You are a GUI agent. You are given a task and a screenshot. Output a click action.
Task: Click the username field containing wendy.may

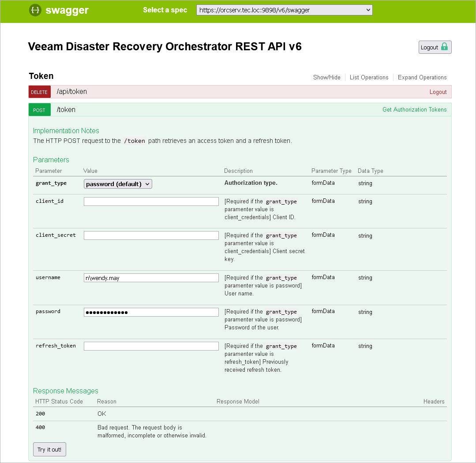click(x=151, y=278)
